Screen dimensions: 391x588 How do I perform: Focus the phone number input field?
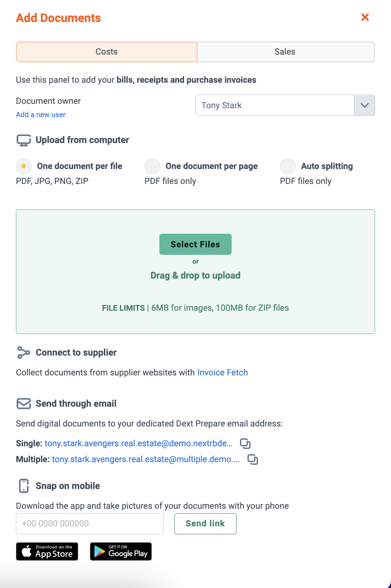[90, 524]
